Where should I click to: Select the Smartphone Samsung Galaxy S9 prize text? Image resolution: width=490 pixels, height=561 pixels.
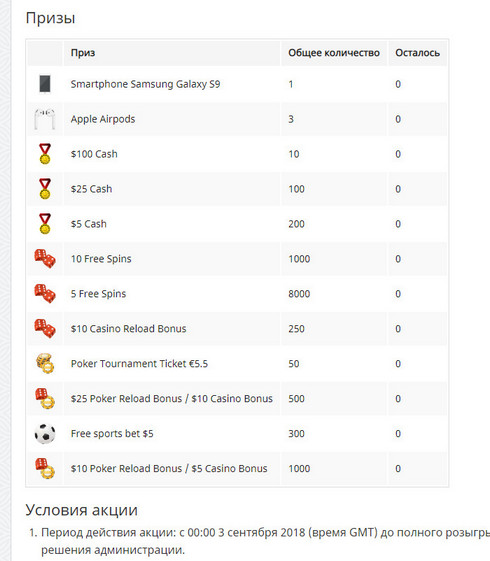click(x=145, y=84)
